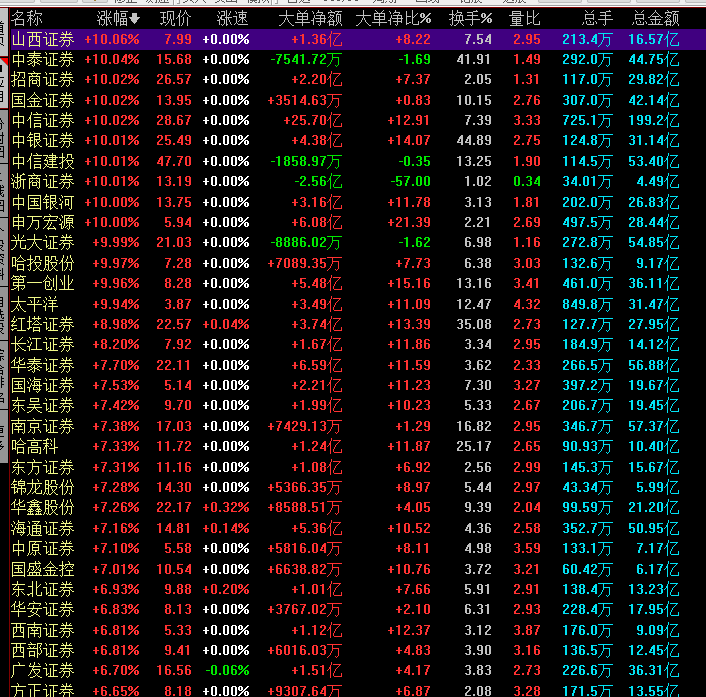Viewport: 706px width, 697px height.
Task: Select 华安证券 stock name
Action: [43, 610]
